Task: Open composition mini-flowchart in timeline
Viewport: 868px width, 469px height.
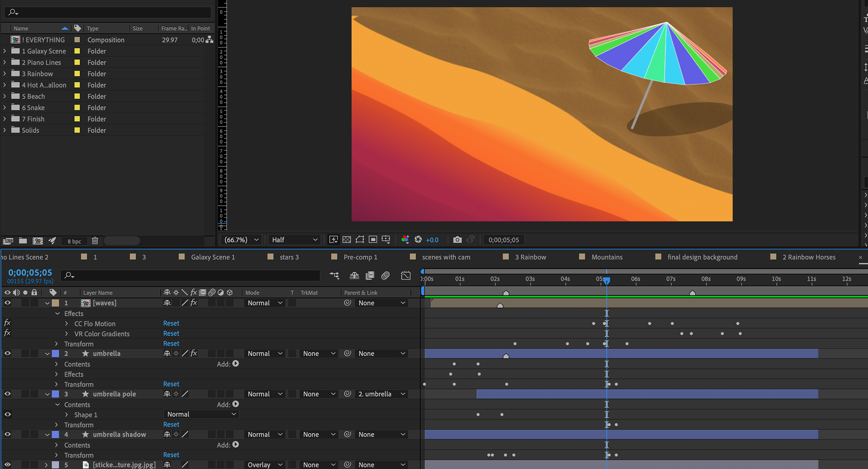Action: coord(334,275)
